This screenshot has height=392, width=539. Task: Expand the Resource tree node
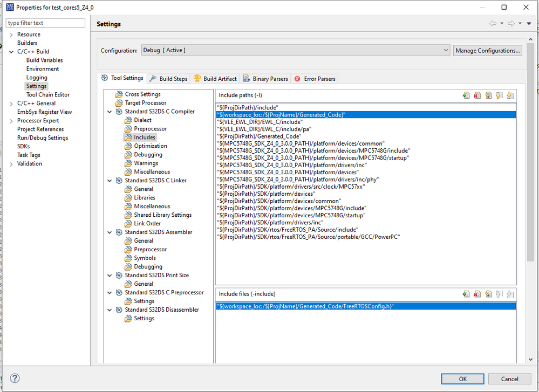pyautogui.click(x=11, y=35)
